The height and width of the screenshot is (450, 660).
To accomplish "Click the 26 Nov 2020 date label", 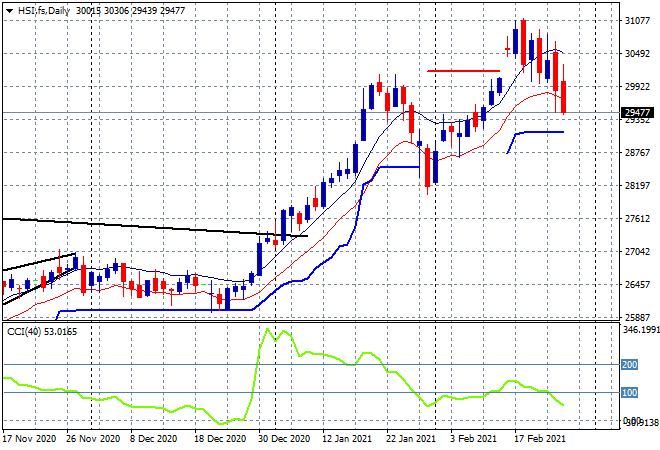I will pyautogui.click(x=93, y=439).
